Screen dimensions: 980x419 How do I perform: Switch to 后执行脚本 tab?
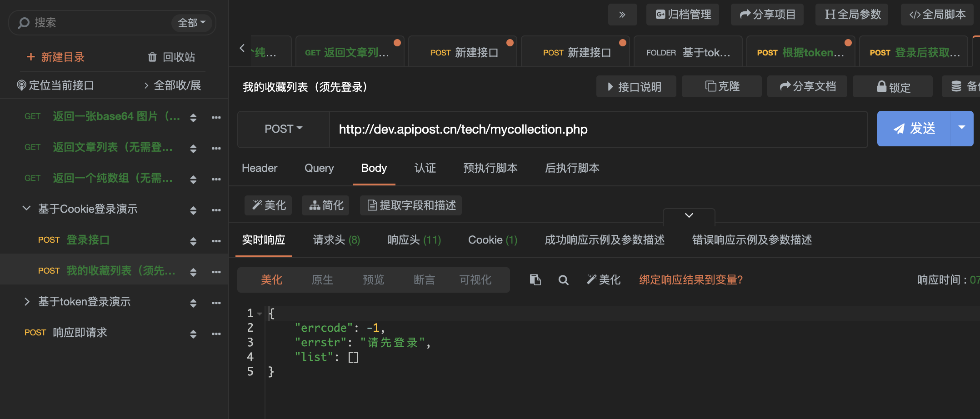pyautogui.click(x=572, y=168)
